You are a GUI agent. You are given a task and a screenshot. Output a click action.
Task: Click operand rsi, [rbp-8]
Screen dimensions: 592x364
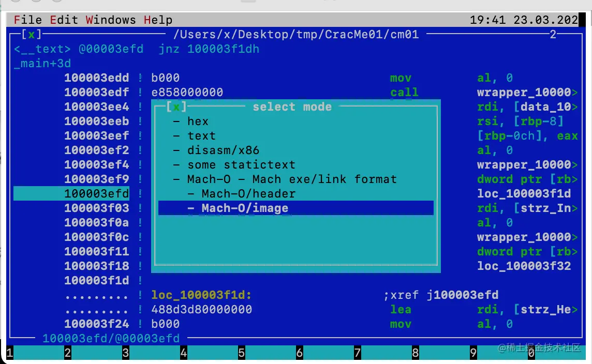click(521, 122)
